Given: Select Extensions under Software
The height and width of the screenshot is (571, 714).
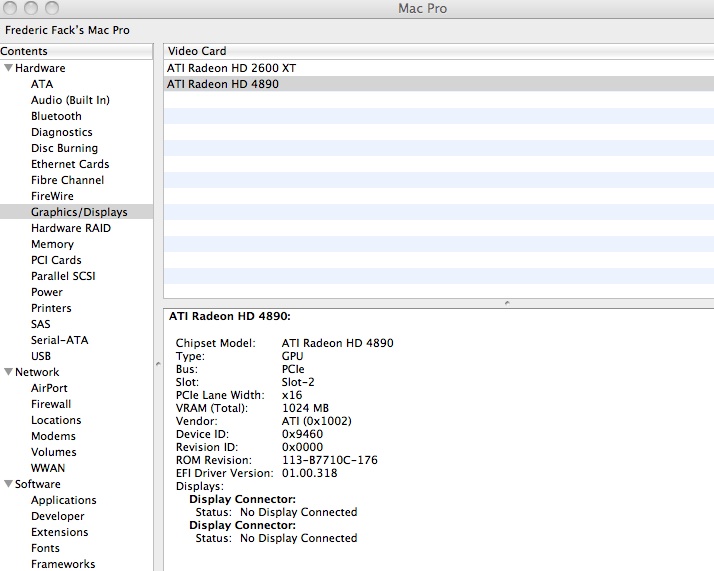Looking at the screenshot, I should [59, 532].
